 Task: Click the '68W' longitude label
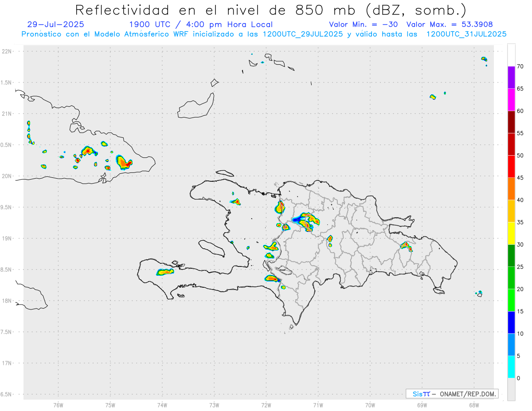click(474, 405)
